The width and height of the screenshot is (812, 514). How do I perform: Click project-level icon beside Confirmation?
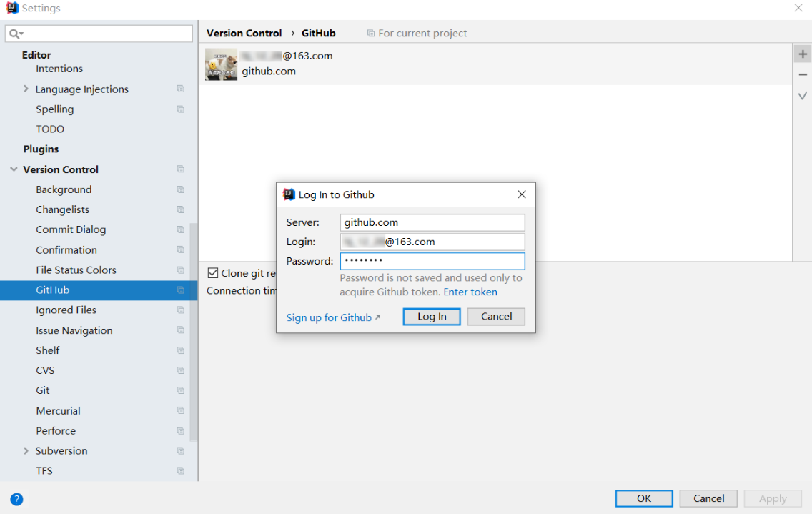click(x=180, y=249)
